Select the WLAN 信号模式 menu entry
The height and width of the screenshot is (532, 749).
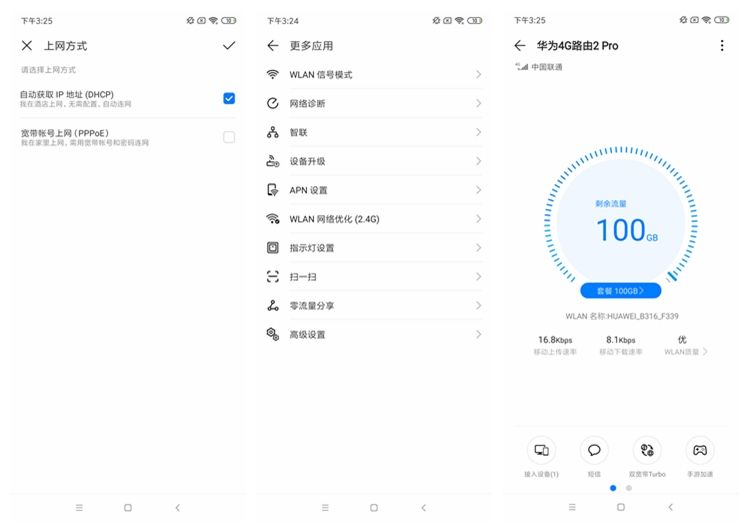click(x=374, y=74)
